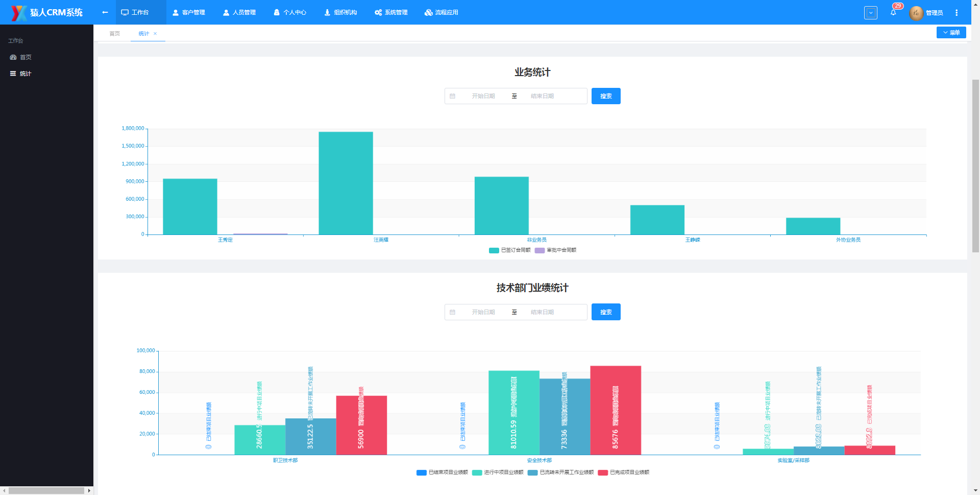Toggle 已完成项目业绩额 legend series
This screenshot has width=980, height=495.
click(x=623, y=473)
